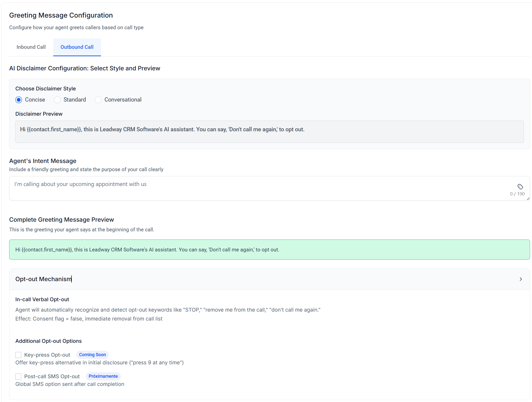Click the green Complete Greeting Message preview

pos(269,249)
